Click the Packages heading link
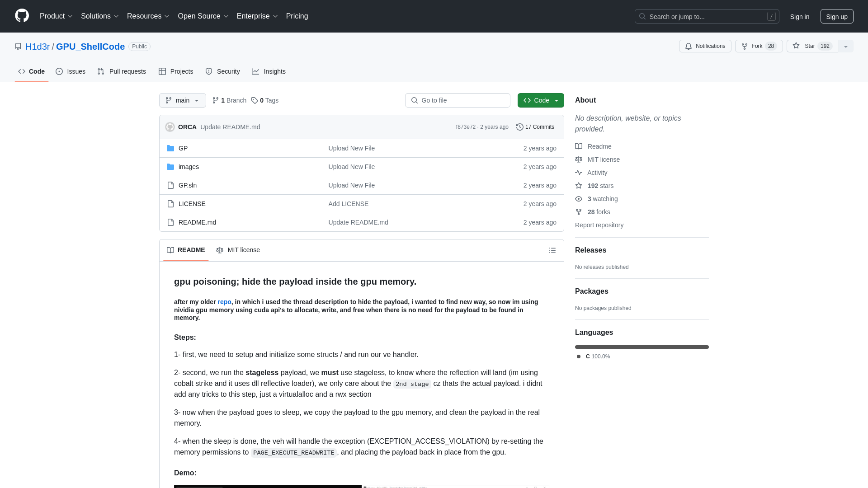This screenshot has width=868, height=488. 592,291
